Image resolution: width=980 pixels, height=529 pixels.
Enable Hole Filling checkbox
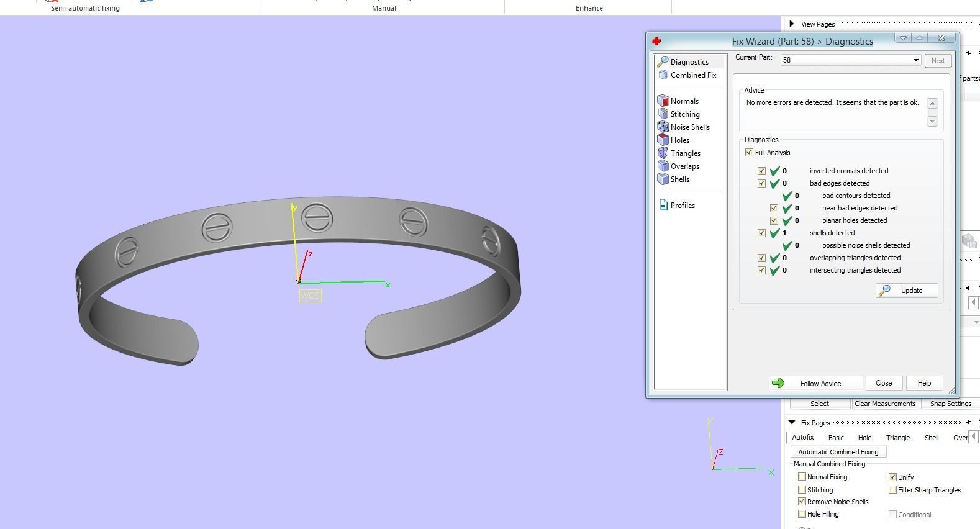(x=802, y=514)
